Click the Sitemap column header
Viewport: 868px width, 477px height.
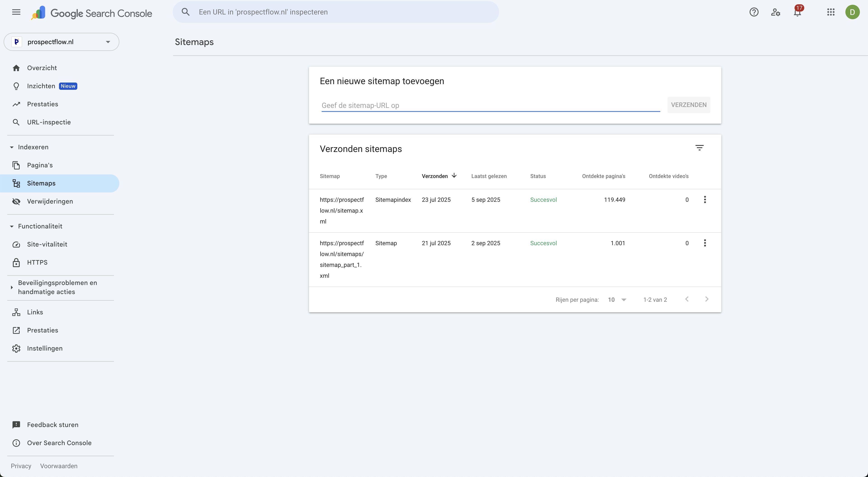330,176
